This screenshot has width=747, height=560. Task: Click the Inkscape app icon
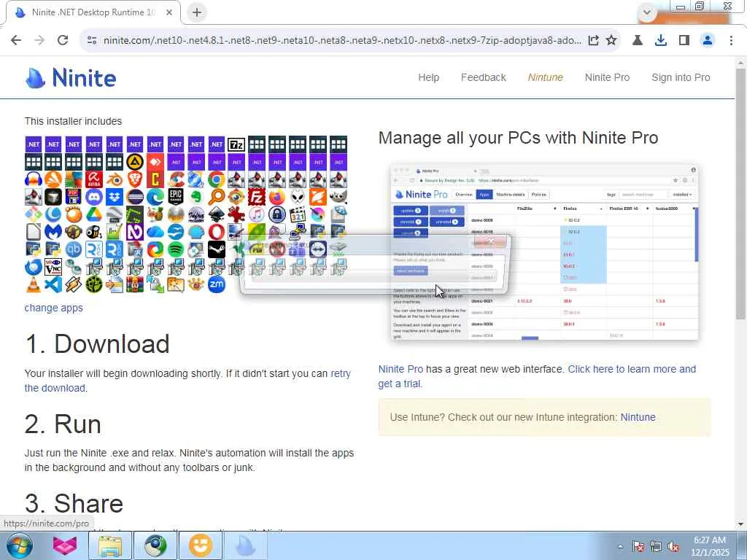216,214
